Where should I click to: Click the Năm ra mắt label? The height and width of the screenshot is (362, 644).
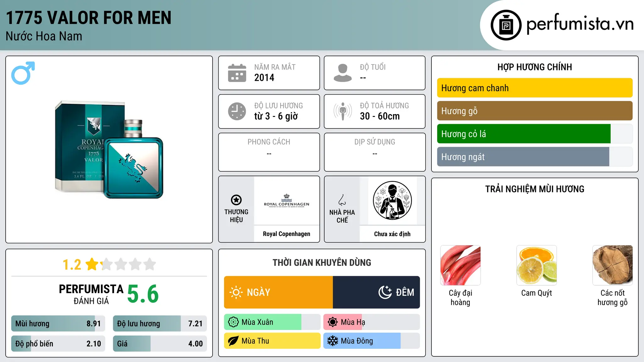(275, 67)
